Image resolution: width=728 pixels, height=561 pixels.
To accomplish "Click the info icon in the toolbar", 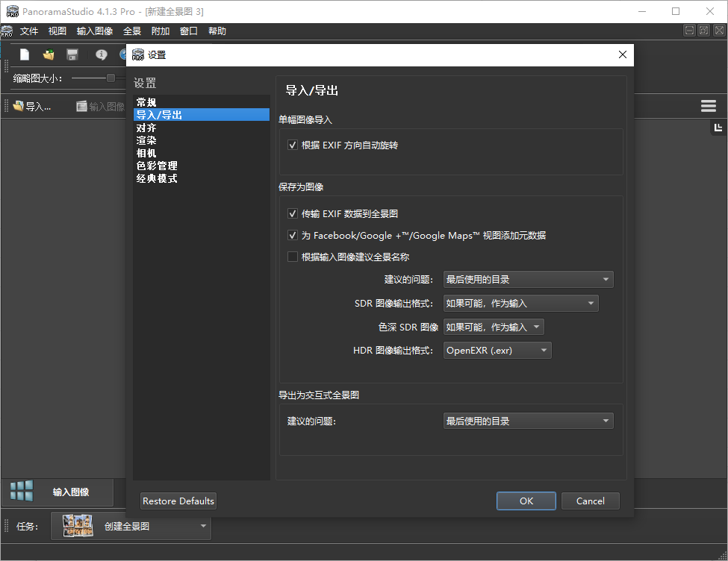I will (x=101, y=54).
